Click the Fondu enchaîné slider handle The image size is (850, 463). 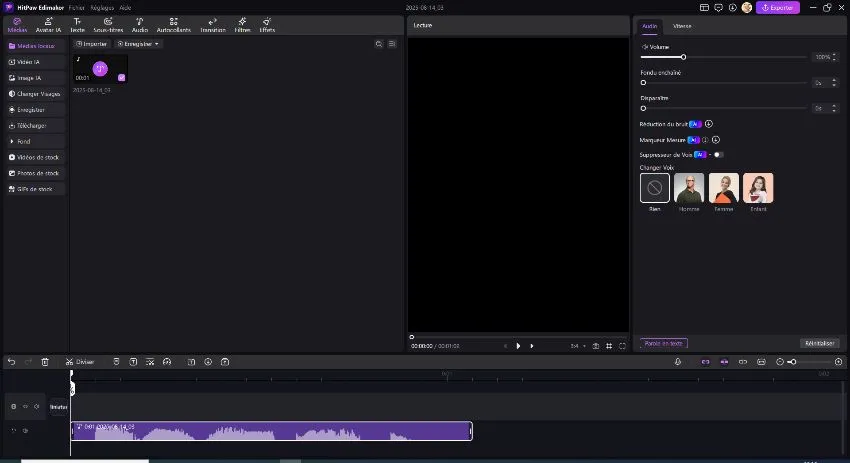(x=643, y=83)
